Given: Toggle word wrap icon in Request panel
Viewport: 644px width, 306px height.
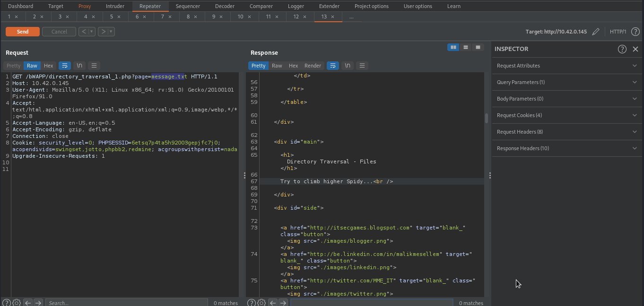Looking at the screenshot, I should tap(65, 66).
